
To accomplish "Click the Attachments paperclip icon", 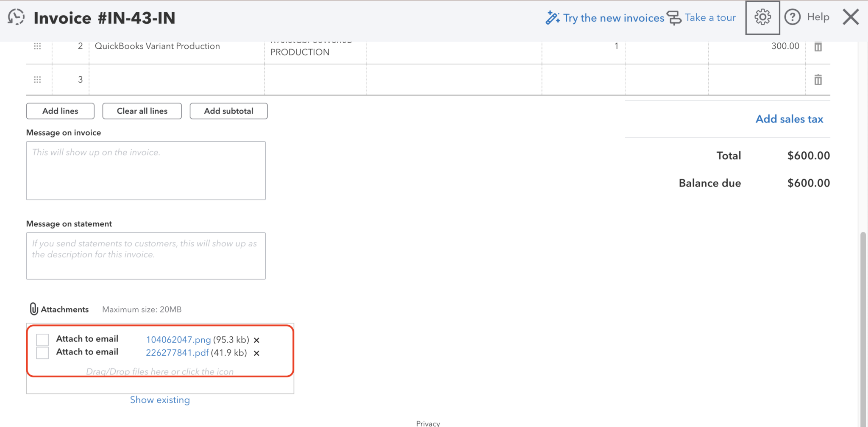I will pos(33,309).
